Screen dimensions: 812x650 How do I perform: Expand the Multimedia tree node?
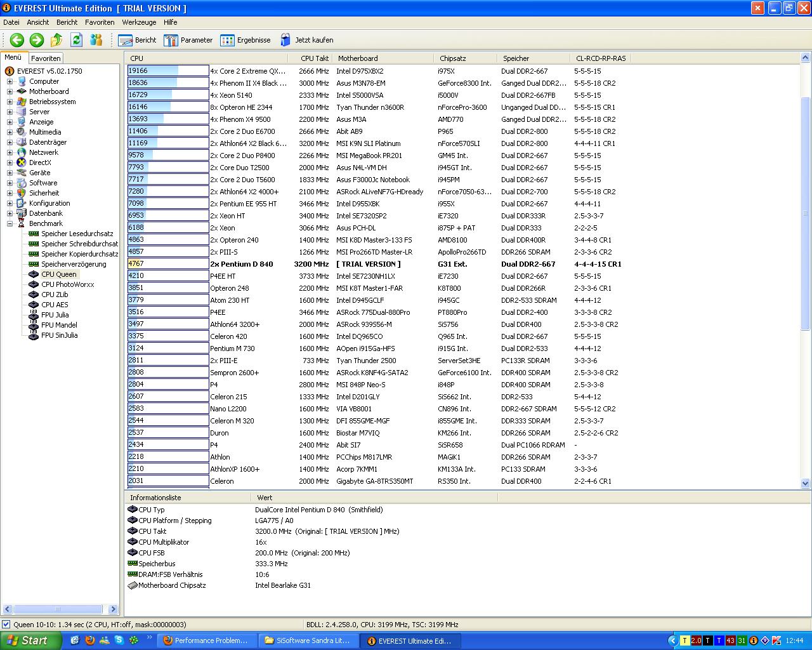tap(10, 132)
